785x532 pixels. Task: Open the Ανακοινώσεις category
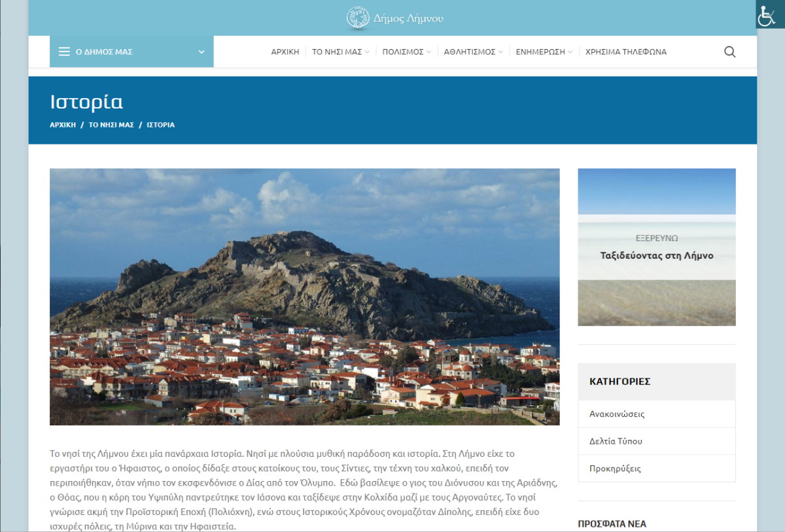click(x=617, y=414)
